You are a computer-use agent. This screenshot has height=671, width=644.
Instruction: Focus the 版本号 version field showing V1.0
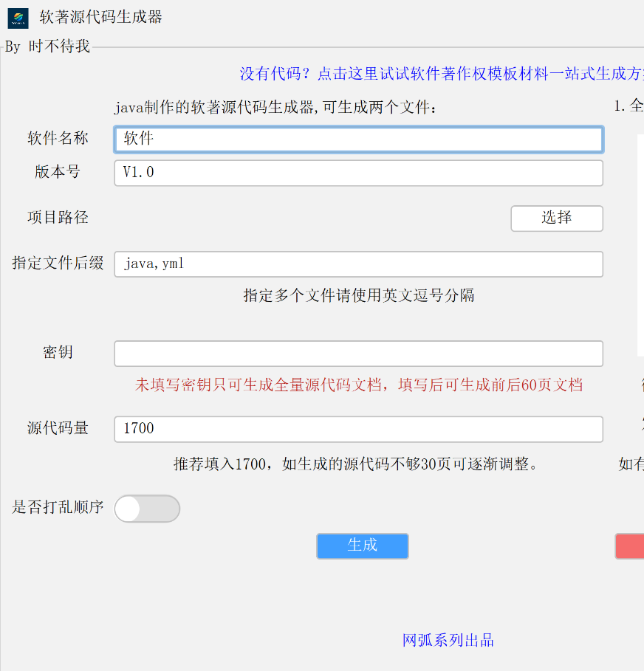point(358,173)
